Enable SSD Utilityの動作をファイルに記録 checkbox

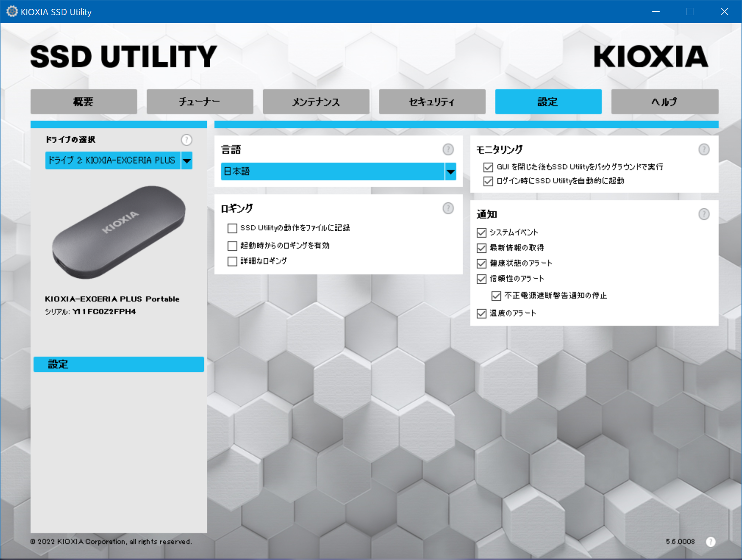(x=232, y=228)
